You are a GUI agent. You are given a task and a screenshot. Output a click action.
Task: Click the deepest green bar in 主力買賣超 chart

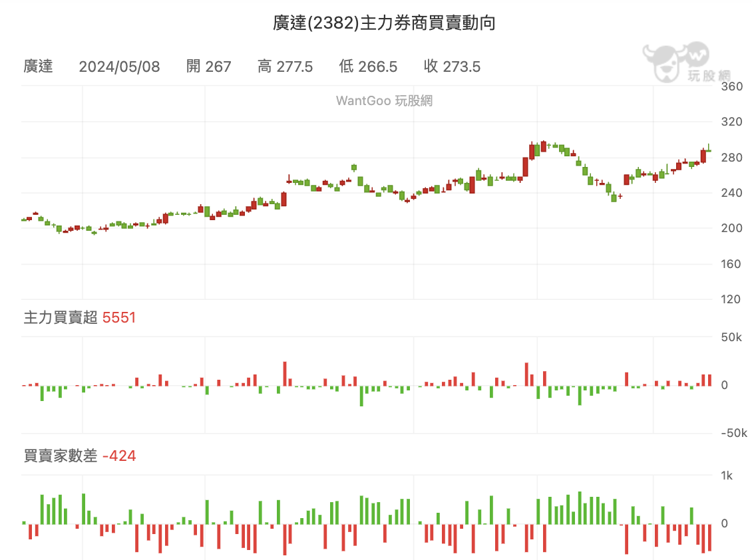click(361, 396)
